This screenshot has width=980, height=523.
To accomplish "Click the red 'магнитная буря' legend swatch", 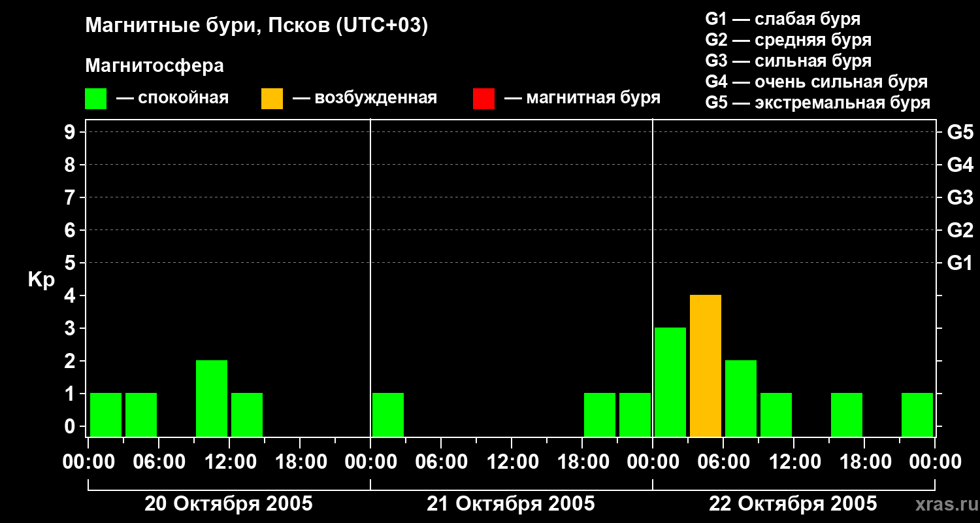I will [483, 99].
